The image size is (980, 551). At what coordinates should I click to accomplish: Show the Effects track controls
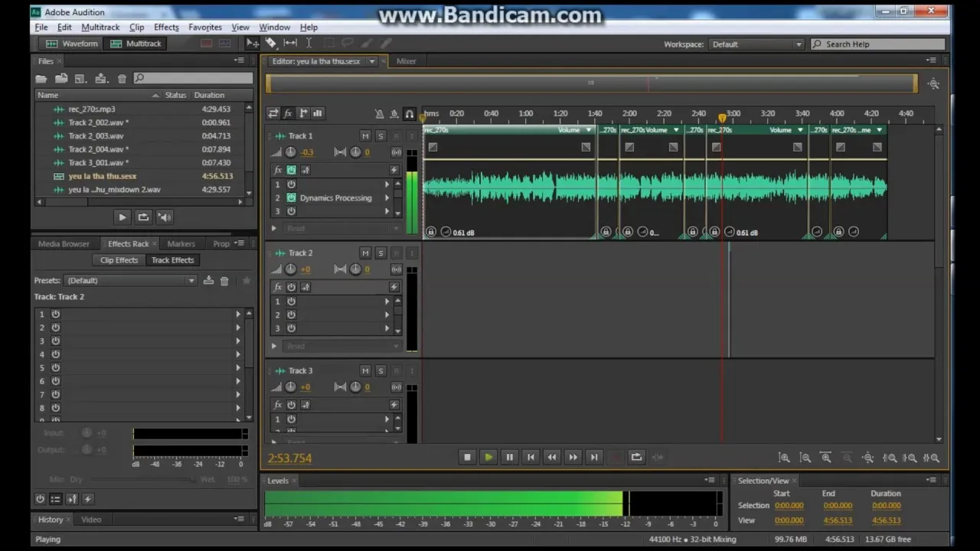pos(288,114)
